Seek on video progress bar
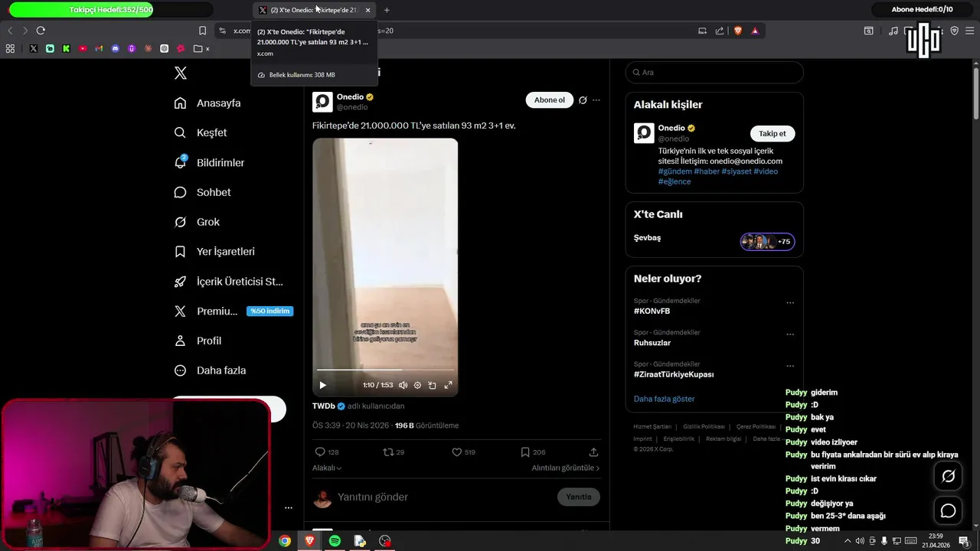Viewport: 980px width, 551px height. pyautogui.click(x=385, y=370)
